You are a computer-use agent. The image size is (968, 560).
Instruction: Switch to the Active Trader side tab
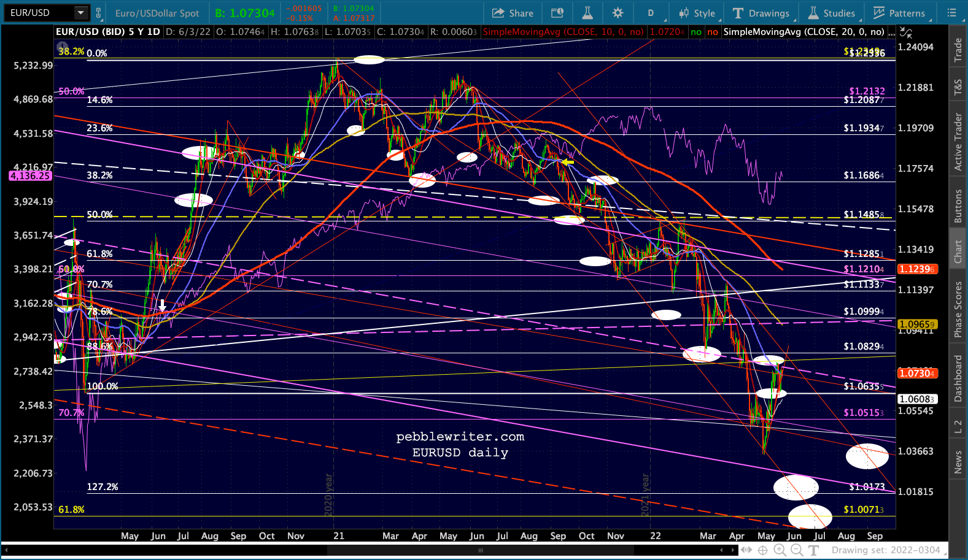point(958,141)
